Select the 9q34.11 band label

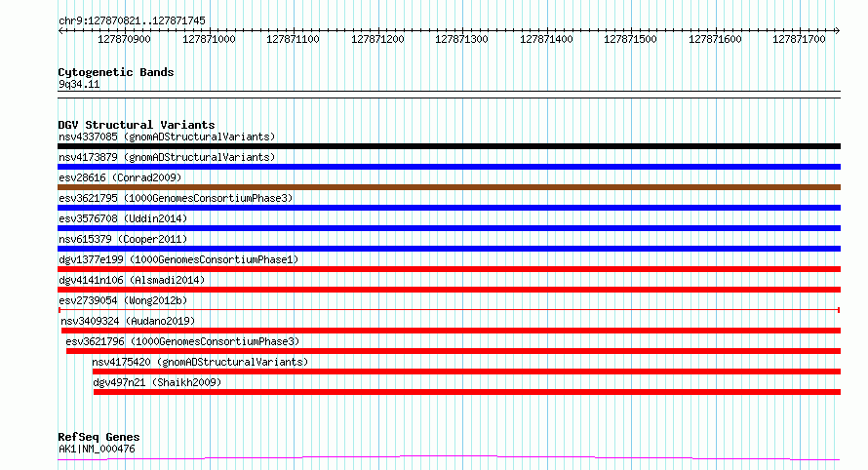pyautogui.click(x=79, y=84)
